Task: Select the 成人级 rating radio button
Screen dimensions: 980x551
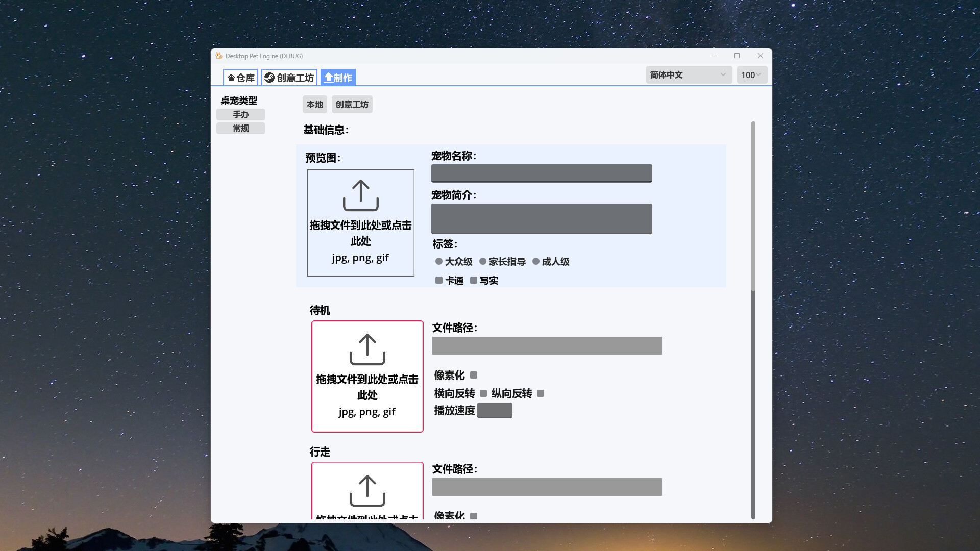Action: (x=536, y=261)
